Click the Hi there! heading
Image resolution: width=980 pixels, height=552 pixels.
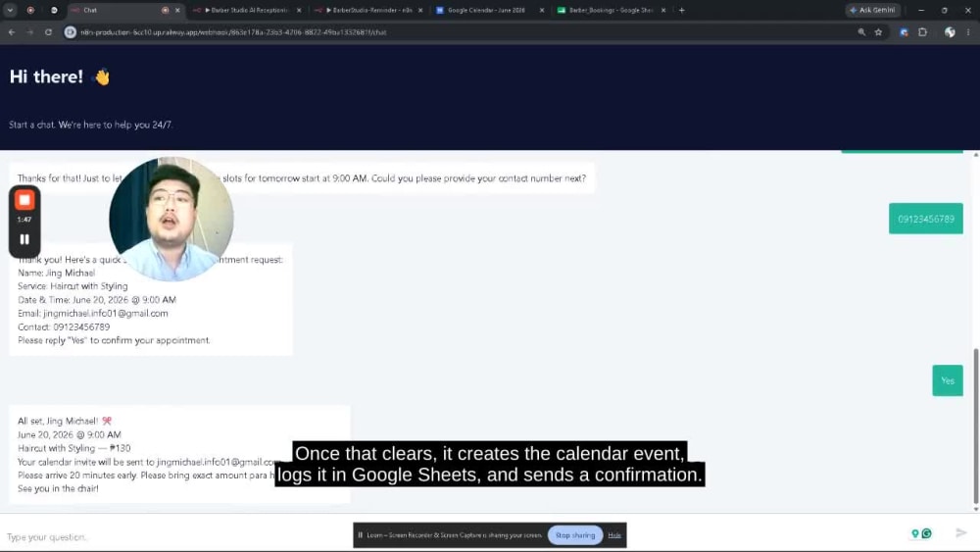point(46,76)
